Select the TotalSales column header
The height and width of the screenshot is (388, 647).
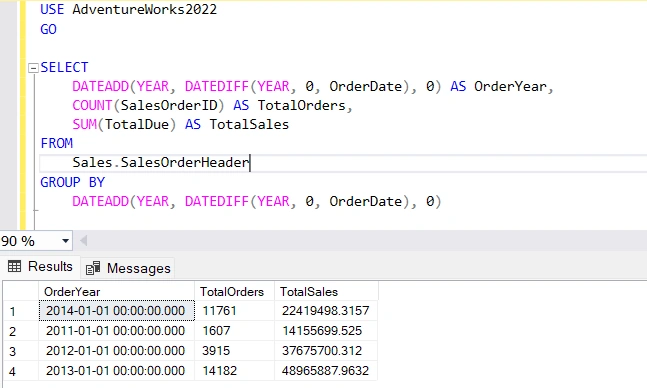[326, 291]
